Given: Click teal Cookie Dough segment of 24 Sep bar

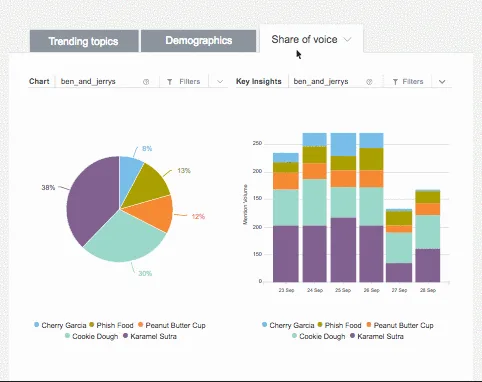Looking at the screenshot, I should point(314,202).
